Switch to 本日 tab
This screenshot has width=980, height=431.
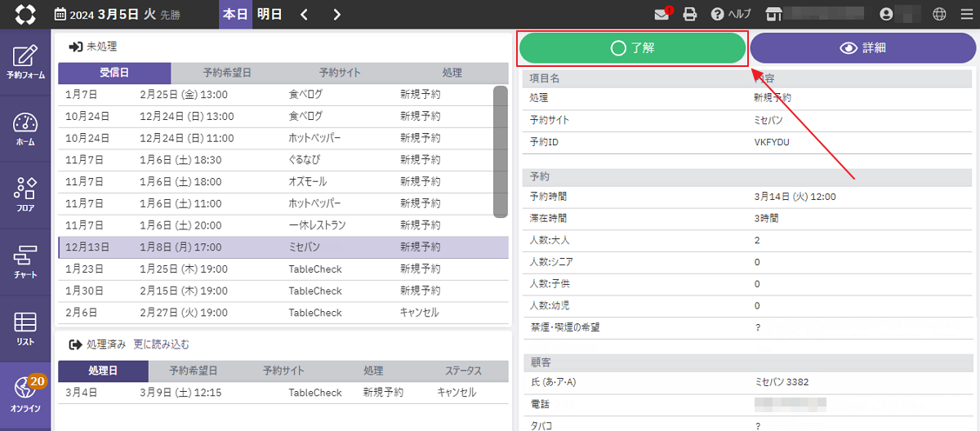[x=235, y=15]
